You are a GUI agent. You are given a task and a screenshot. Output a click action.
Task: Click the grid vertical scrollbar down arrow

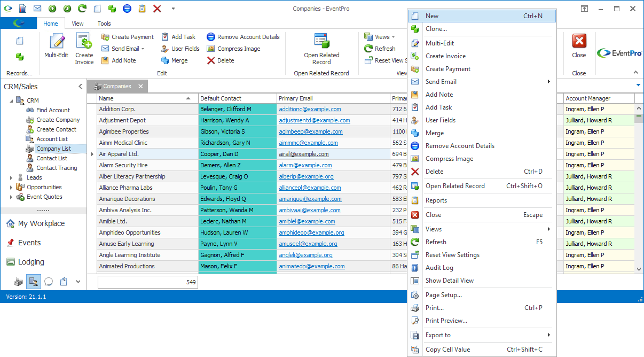click(x=639, y=269)
